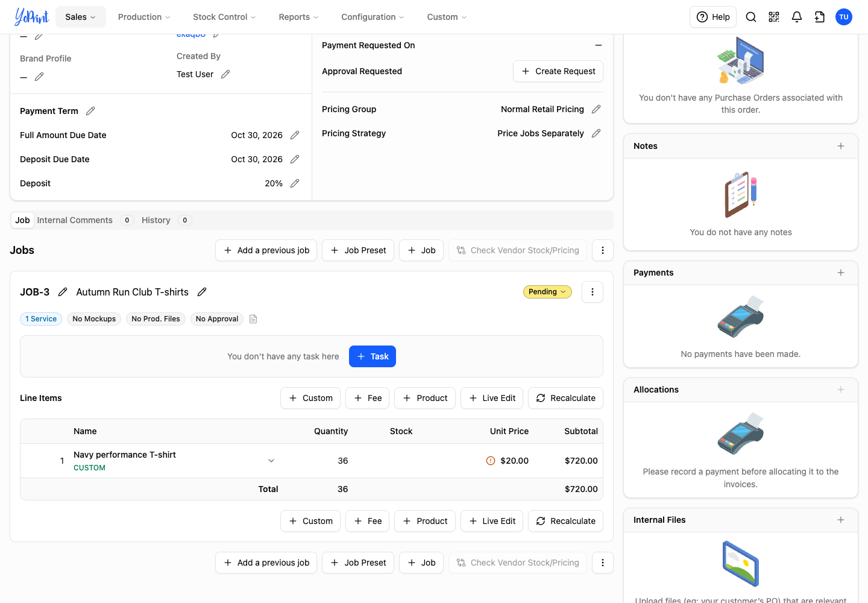Edit the Price Jobs Separately strategy
868x603 pixels.
pos(596,133)
